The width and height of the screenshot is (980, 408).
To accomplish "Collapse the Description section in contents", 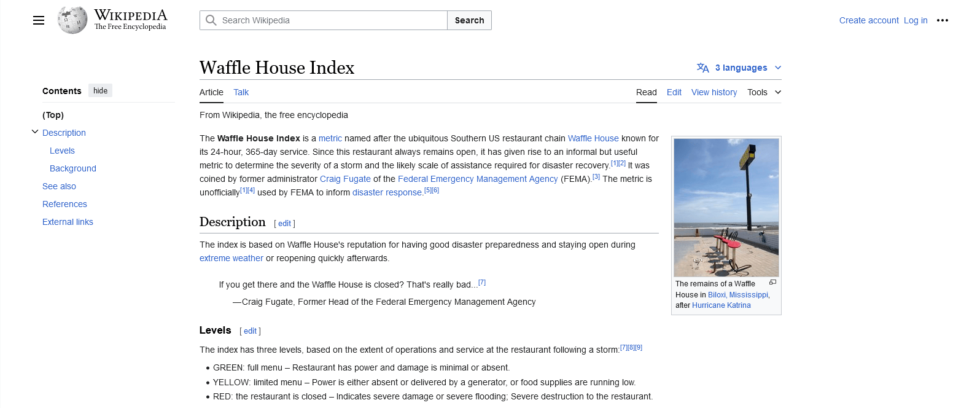I will click(x=35, y=132).
